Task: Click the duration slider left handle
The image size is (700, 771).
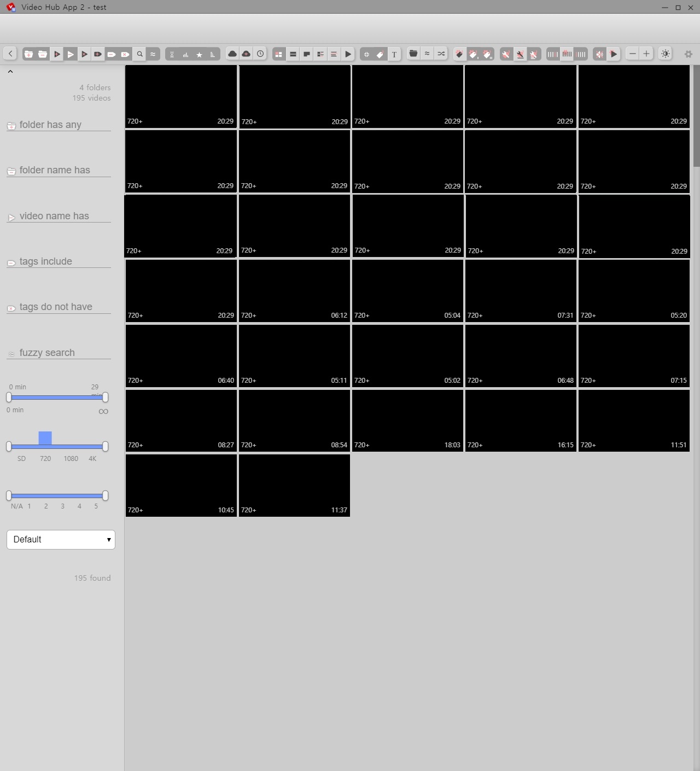Action: click(x=9, y=398)
